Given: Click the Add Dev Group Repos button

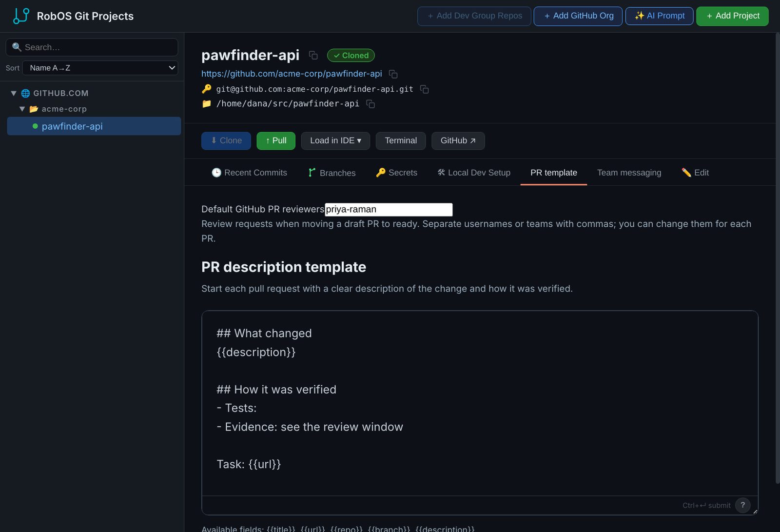Looking at the screenshot, I should (x=474, y=16).
